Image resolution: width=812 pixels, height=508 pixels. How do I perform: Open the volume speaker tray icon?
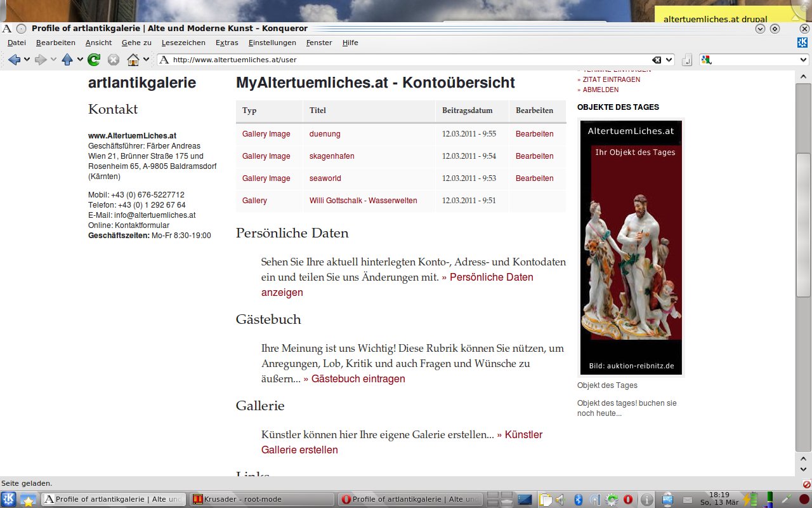tap(560, 500)
